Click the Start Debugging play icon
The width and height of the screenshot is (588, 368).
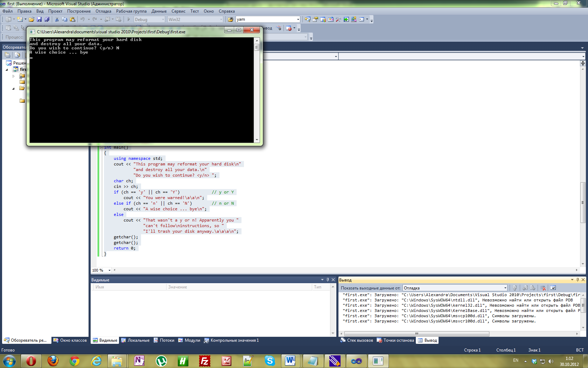point(128,20)
